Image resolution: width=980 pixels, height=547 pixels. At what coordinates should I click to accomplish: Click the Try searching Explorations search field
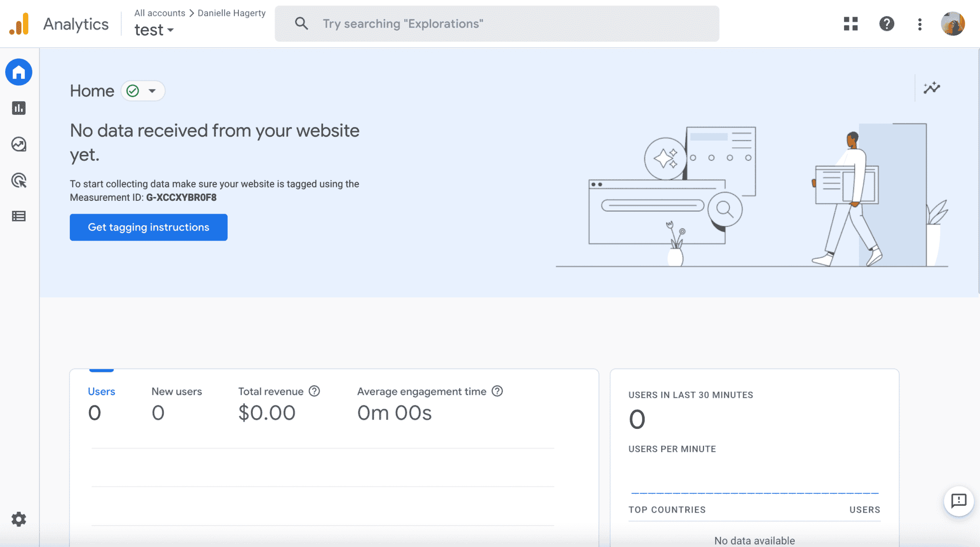click(x=497, y=23)
